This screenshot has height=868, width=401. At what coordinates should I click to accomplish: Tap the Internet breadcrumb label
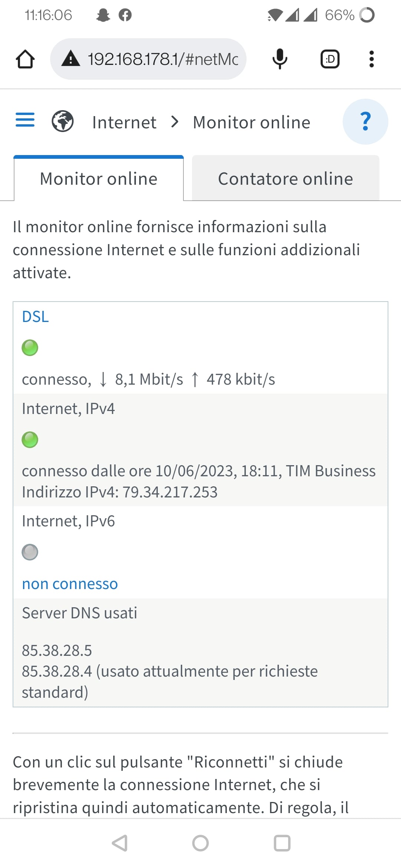(x=124, y=122)
